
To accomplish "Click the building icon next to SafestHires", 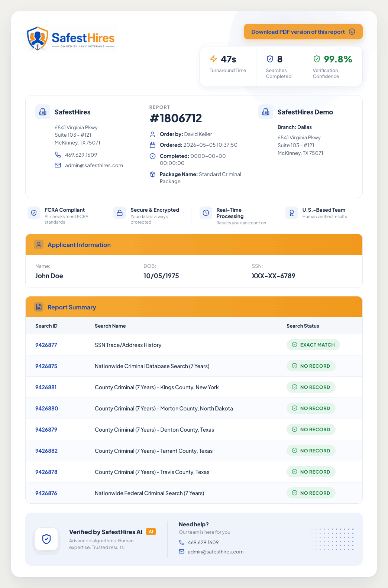I will 43,112.
